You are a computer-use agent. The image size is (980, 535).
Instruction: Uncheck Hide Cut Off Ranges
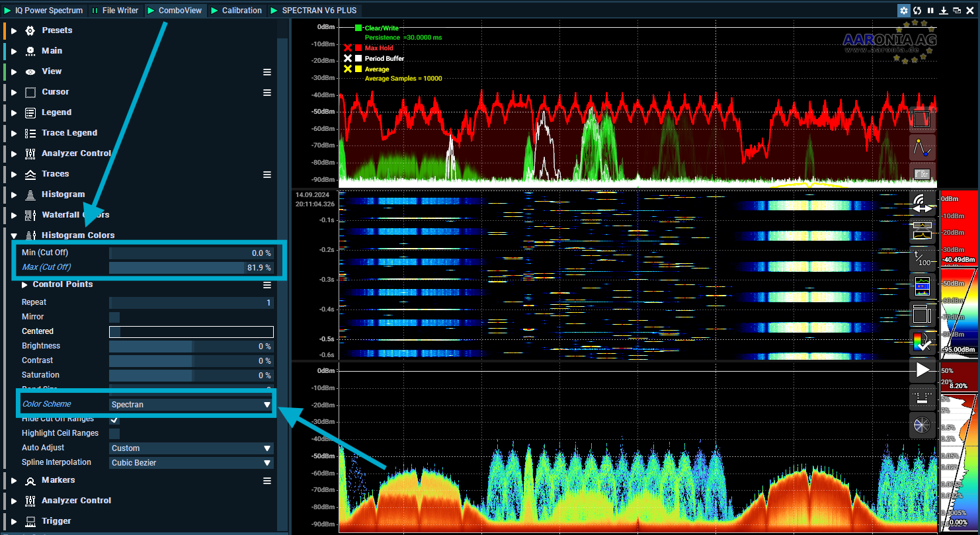[x=114, y=419]
